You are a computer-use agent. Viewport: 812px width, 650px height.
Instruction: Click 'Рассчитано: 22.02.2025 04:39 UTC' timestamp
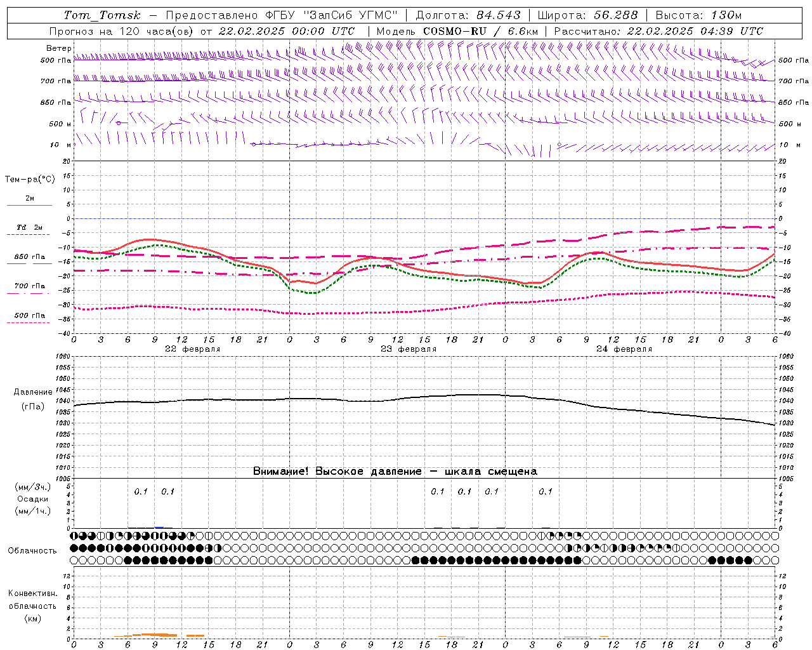[x=658, y=31]
